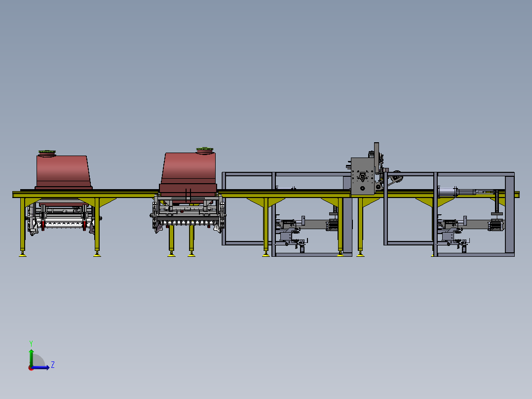
Task: Pick the far-left yellow leveling foot
Action: [x=23, y=254]
